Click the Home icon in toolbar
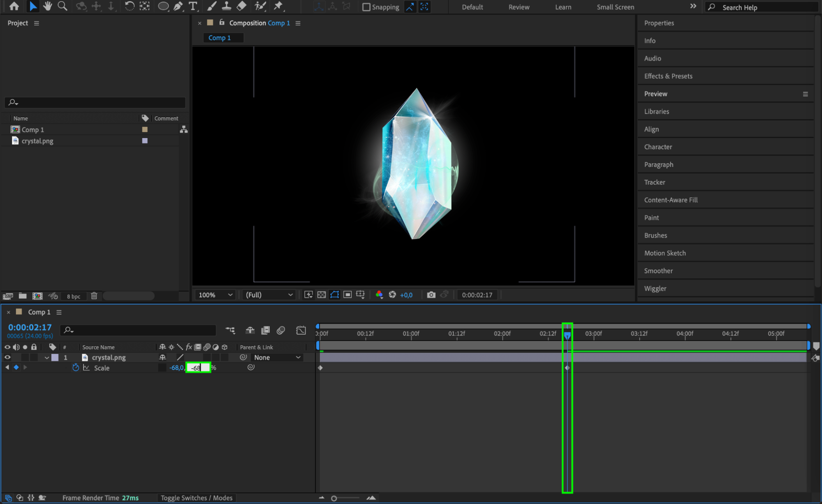This screenshot has width=822, height=504. click(14, 6)
